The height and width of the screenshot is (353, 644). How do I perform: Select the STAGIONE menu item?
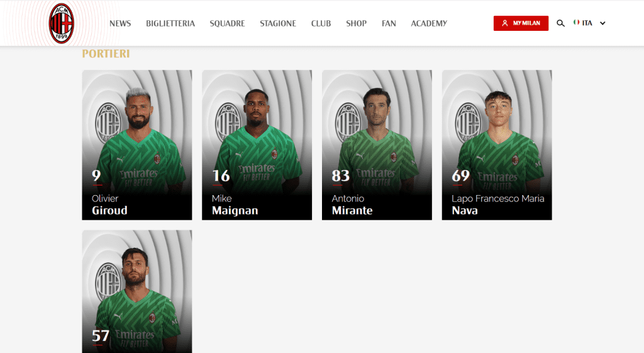pyautogui.click(x=278, y=23)
